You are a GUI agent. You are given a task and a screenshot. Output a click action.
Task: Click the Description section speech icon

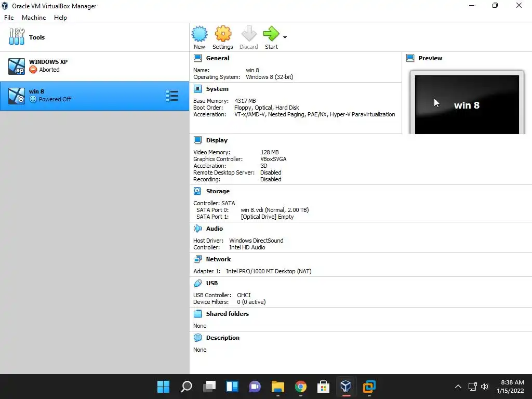(x=198, y=338)
